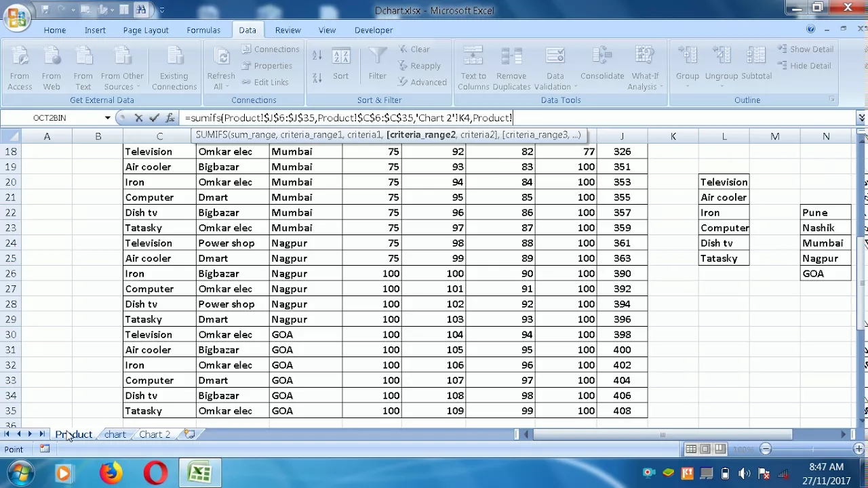
Task: Click the Insert Function fx icon
Action: coord(170,118)
